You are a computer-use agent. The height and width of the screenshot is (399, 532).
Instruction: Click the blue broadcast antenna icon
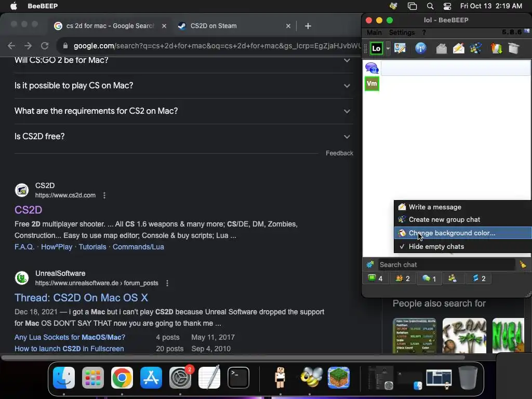pos(421,48)
